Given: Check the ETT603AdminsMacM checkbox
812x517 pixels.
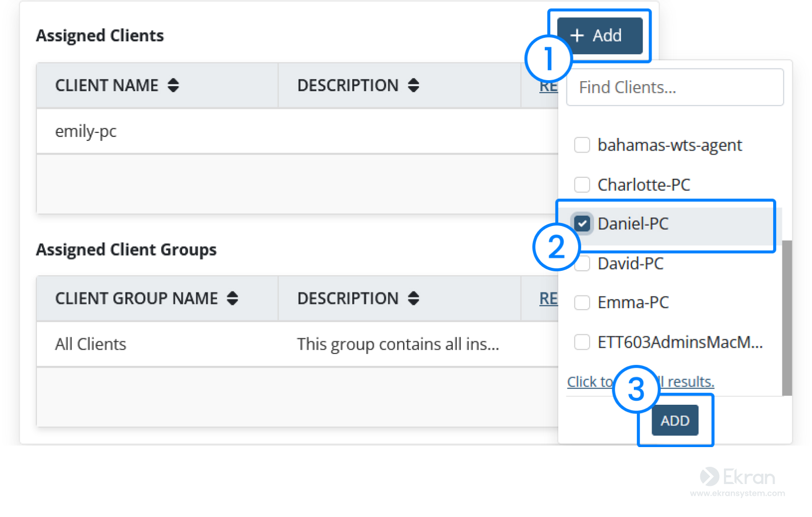Looking at the screenshot, I should click(582, 342).
